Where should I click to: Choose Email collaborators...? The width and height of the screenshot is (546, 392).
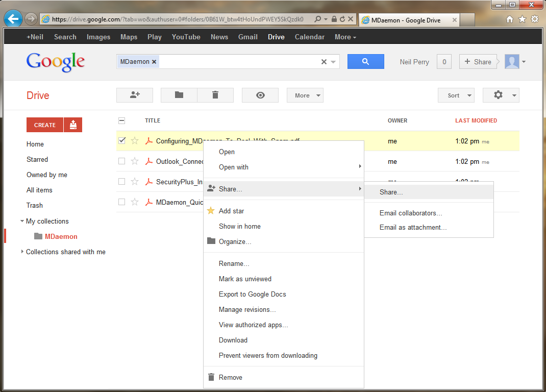pyautogui.click(x=429, y=213)
